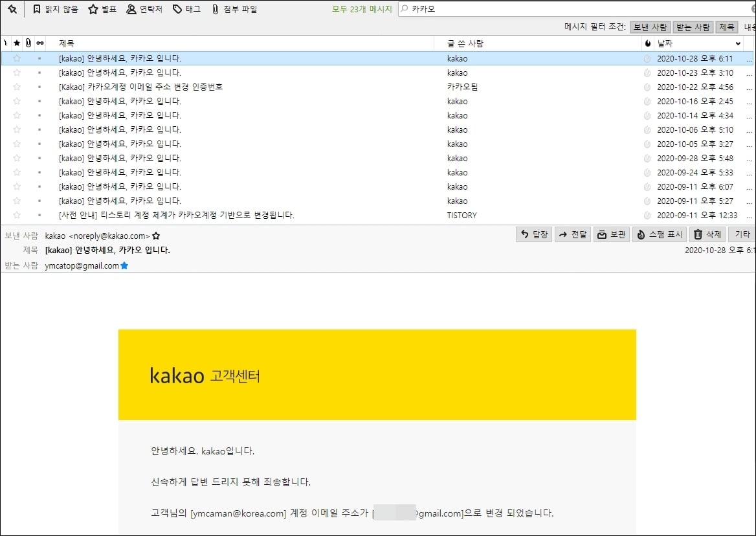
Task: Toggle the attachments (첨부 파일) quick filter
Action: click(x=235, y=8)
